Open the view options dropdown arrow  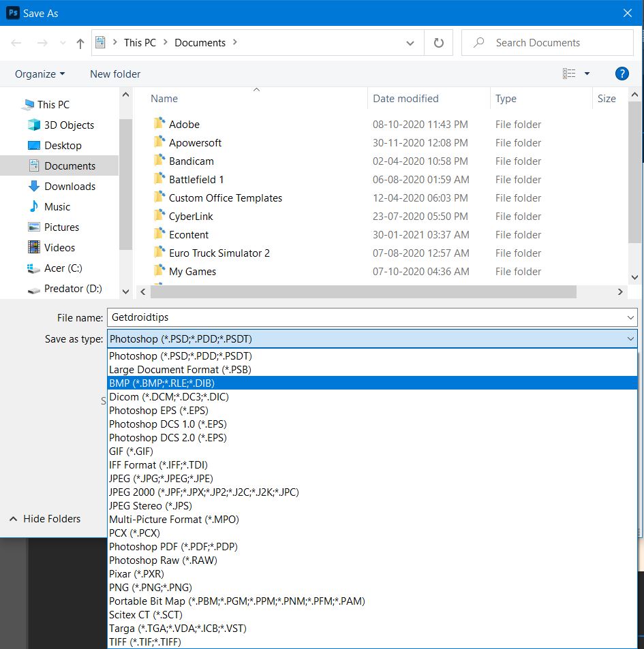pos(587,74)
